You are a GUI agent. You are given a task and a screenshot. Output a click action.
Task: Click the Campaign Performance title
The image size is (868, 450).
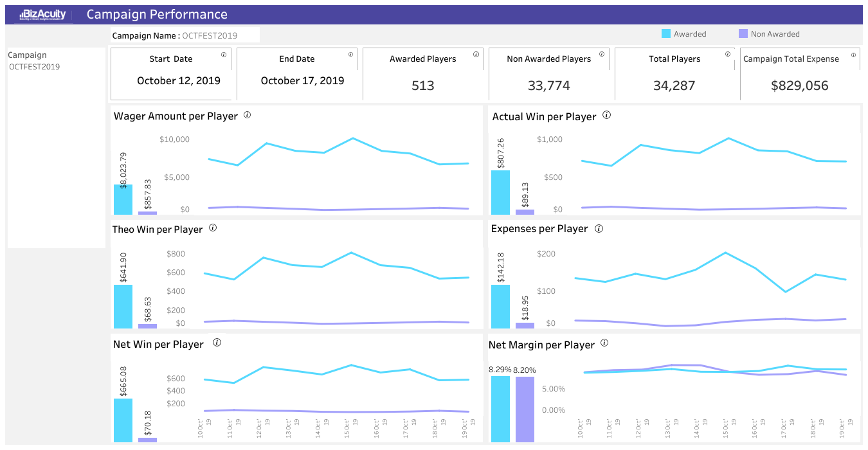[157, 14]
